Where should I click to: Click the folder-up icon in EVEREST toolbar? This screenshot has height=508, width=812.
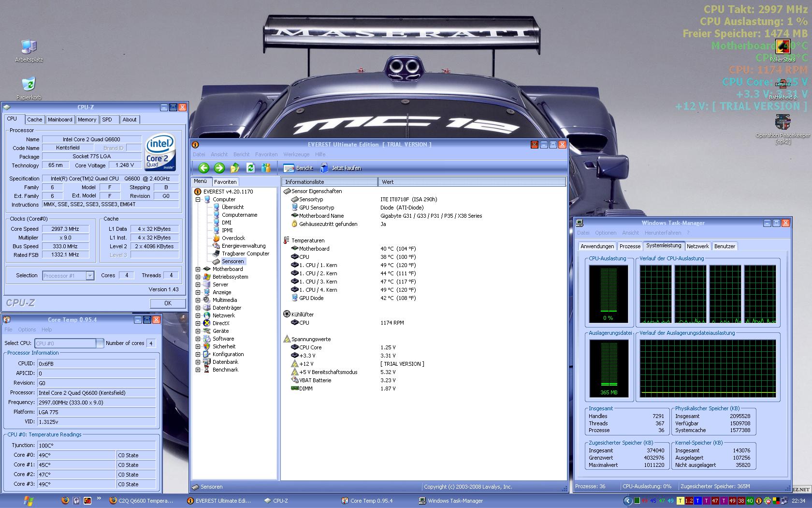click(235, 168)
